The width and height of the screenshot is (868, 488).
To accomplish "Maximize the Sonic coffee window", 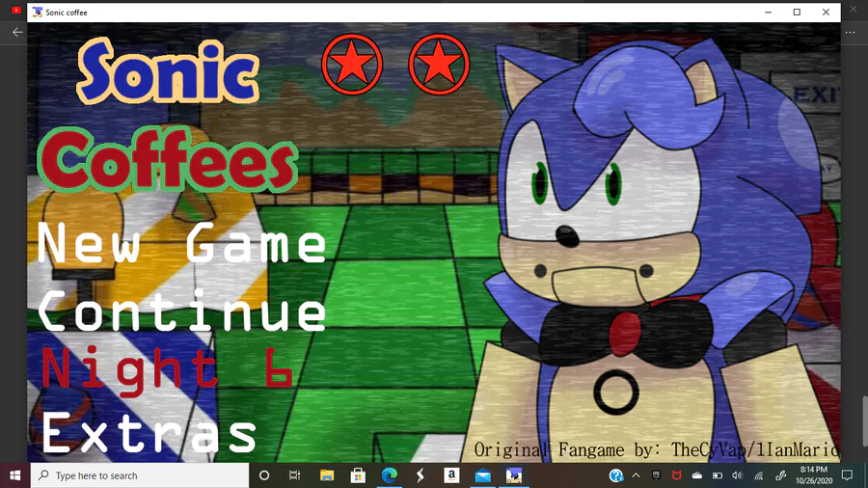I will coord(797,13).
